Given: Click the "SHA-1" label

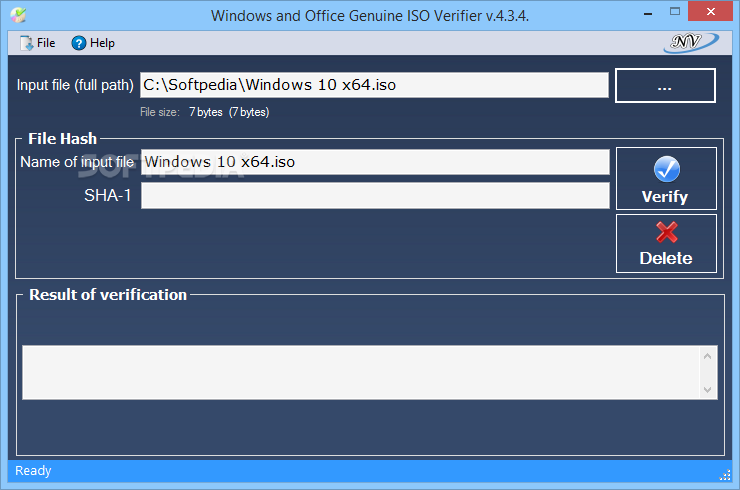Looking at the screenshot, I should [x=108, y=195].
